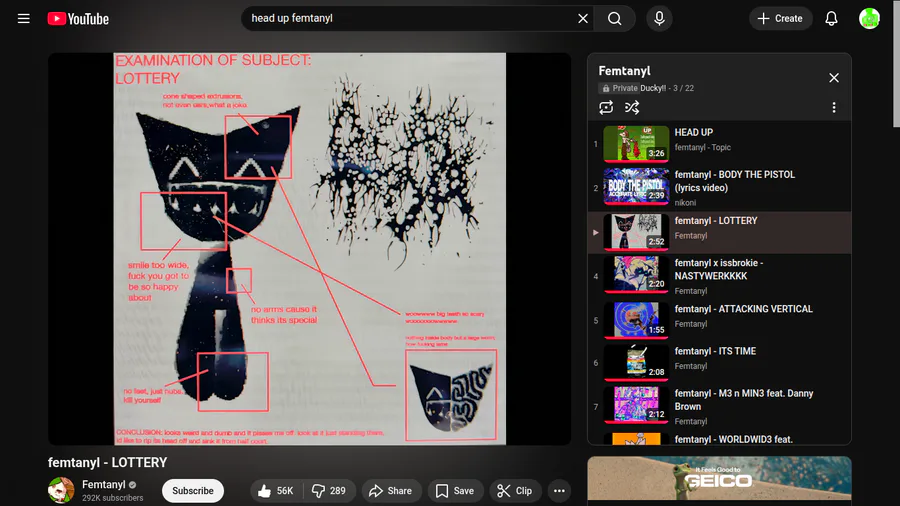This screenshot has width=900, height=506.
Task: Open nikoni channel under BODY THE PISTOL
Action: pyautogui.click(x=685, y=203)
